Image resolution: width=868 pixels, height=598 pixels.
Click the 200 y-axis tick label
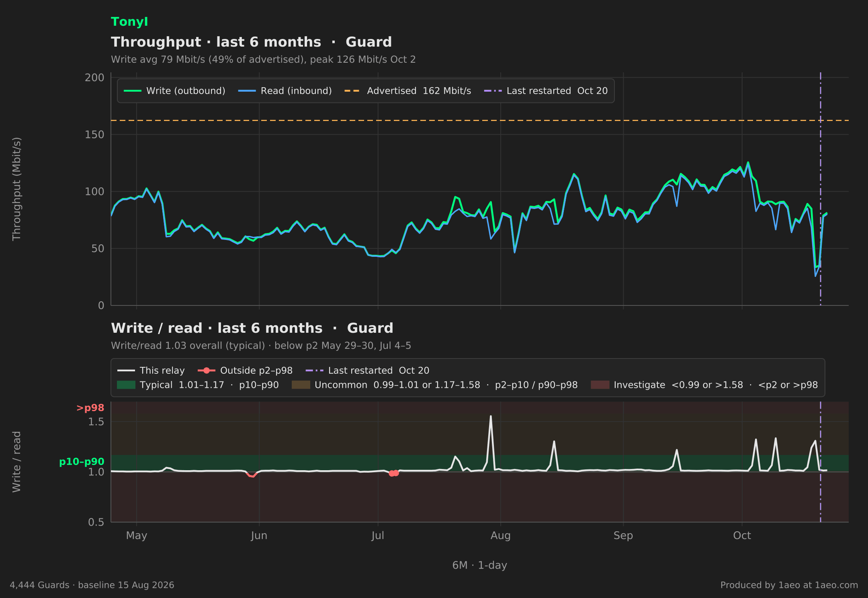point(94,78)
